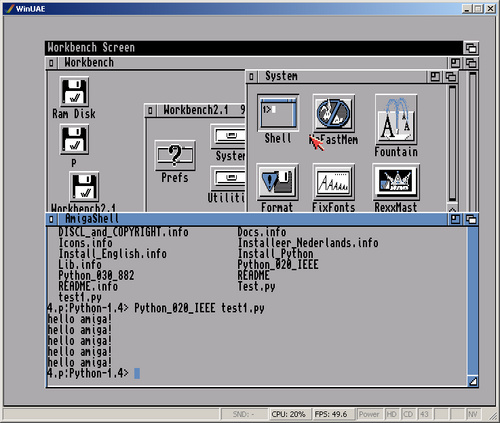Click the CD indicator in status bar
The image size is (500, 423).
pos(408,414)
